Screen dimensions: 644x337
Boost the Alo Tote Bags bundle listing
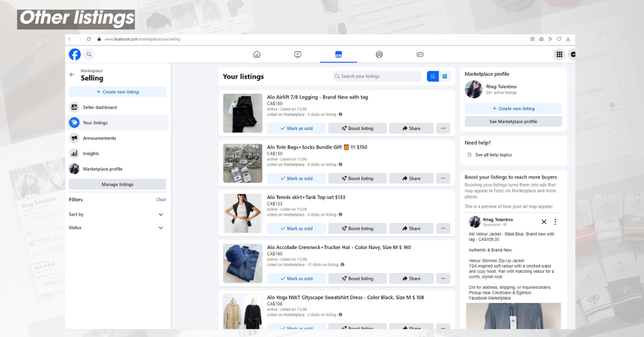click(x=357, y=178)
